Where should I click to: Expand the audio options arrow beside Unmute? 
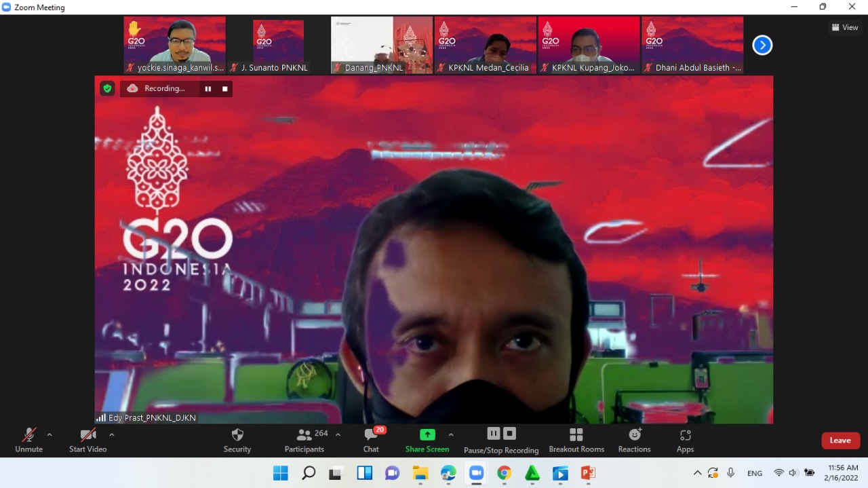[50, 434]
